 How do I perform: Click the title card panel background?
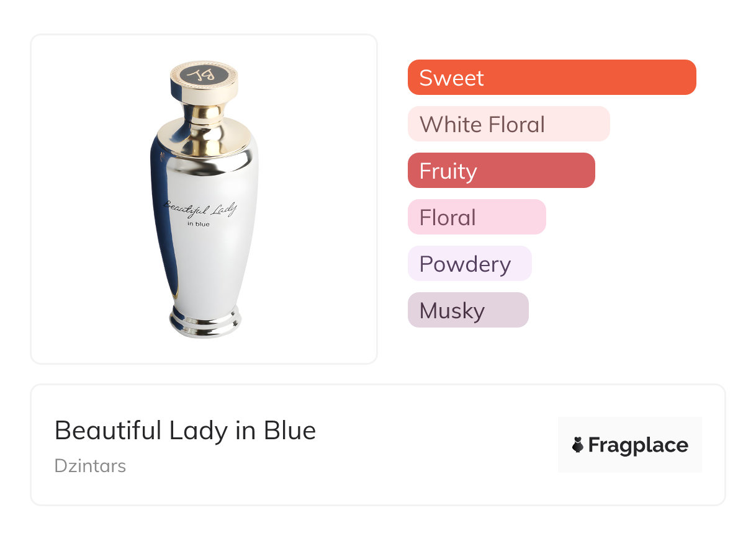point(377,490)
